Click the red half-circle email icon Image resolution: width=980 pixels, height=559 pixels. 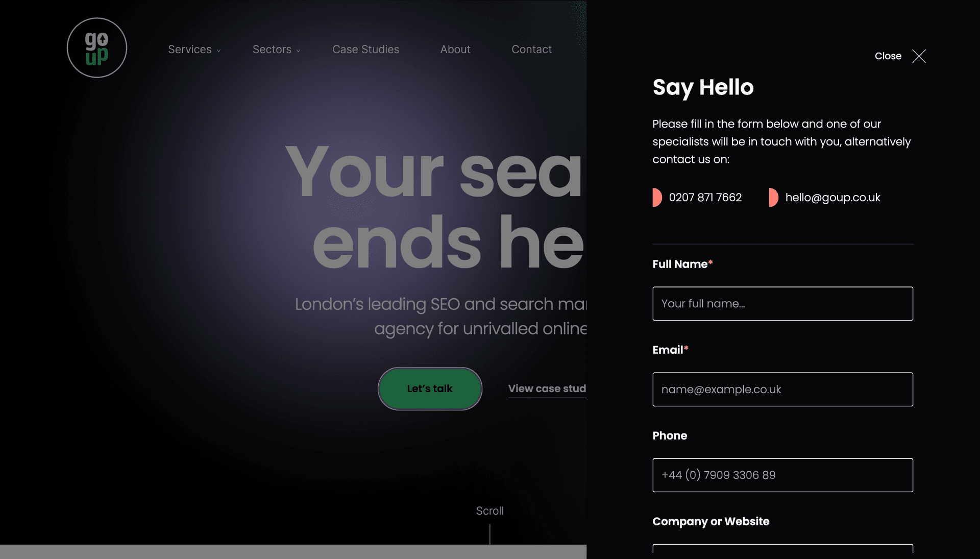[x=773, y=198]
